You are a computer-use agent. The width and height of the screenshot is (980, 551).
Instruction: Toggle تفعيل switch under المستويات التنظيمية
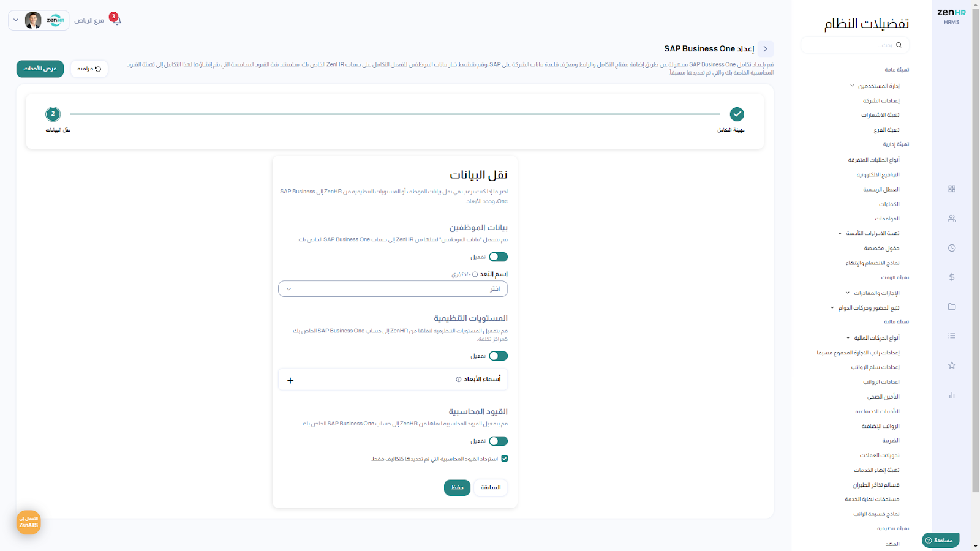click(x=498, y=356)
